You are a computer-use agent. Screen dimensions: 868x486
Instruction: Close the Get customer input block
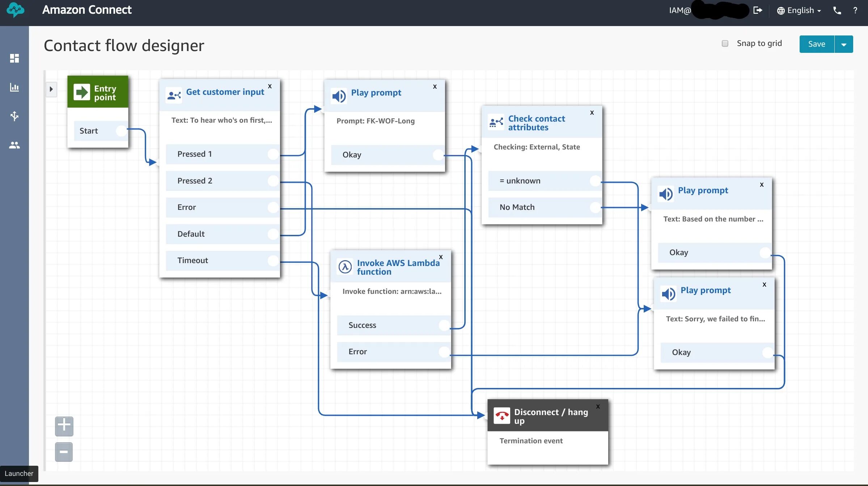pos(270,86)
